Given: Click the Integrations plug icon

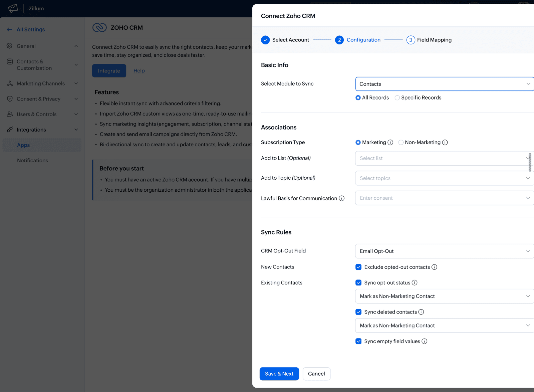Looking at the screenshot, I should click(10, 130).
